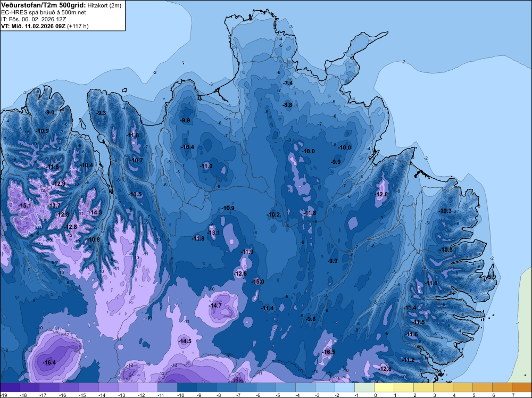The width and height of the screenshot is (532, 398).
Task: Click the legend swatch labeled -19
Action: [10, 387]
